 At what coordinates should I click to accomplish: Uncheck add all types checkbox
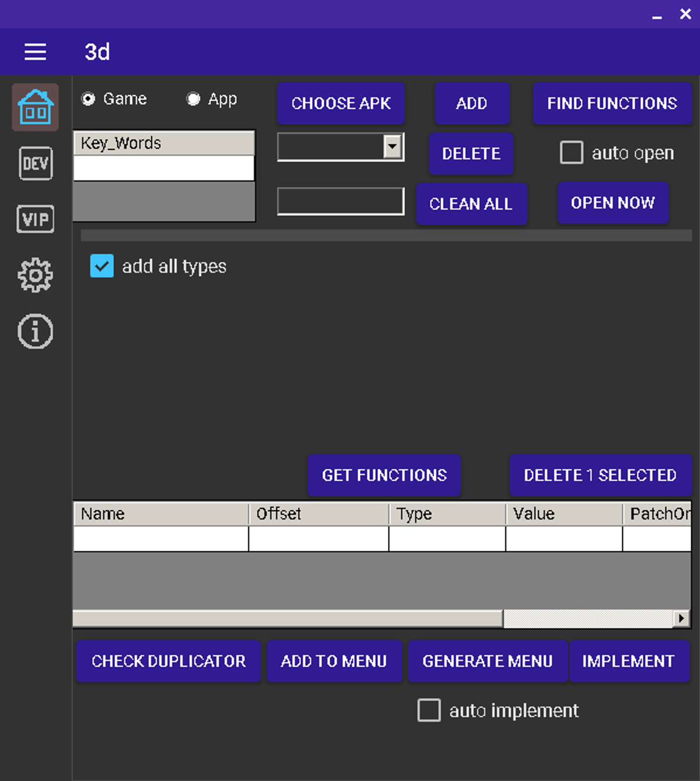click(102, 266)
